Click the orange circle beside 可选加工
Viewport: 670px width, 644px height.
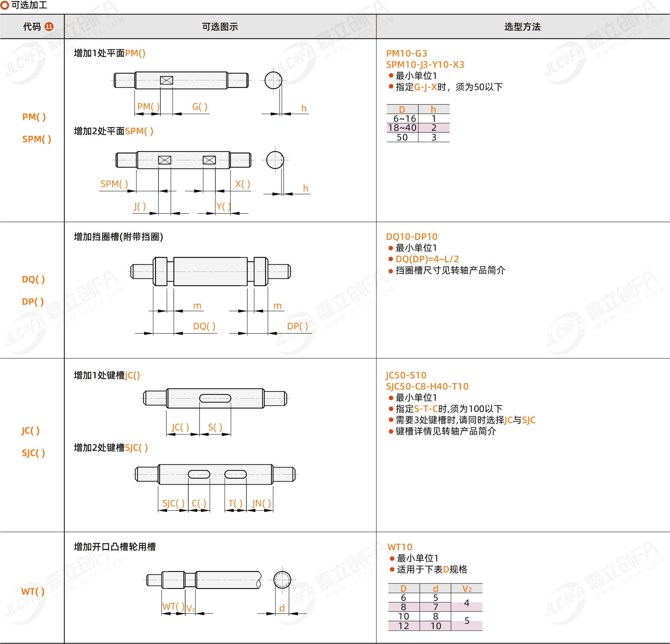[4, 5]
